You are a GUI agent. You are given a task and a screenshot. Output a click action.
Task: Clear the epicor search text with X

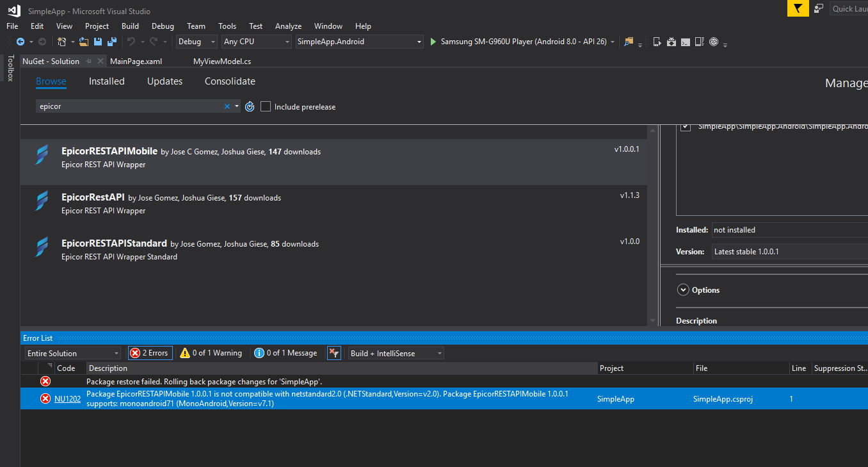227,106
